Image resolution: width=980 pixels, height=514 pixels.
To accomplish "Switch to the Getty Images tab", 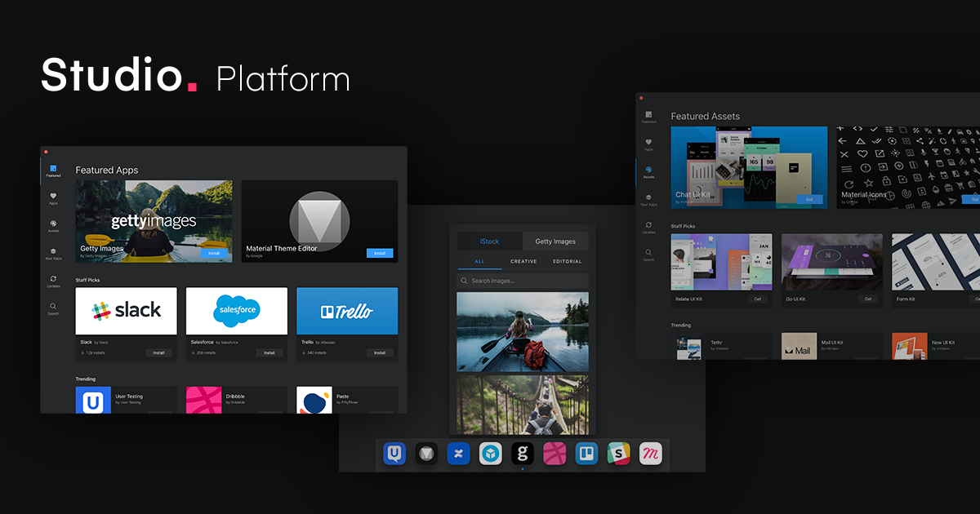I will coord(556,241).
